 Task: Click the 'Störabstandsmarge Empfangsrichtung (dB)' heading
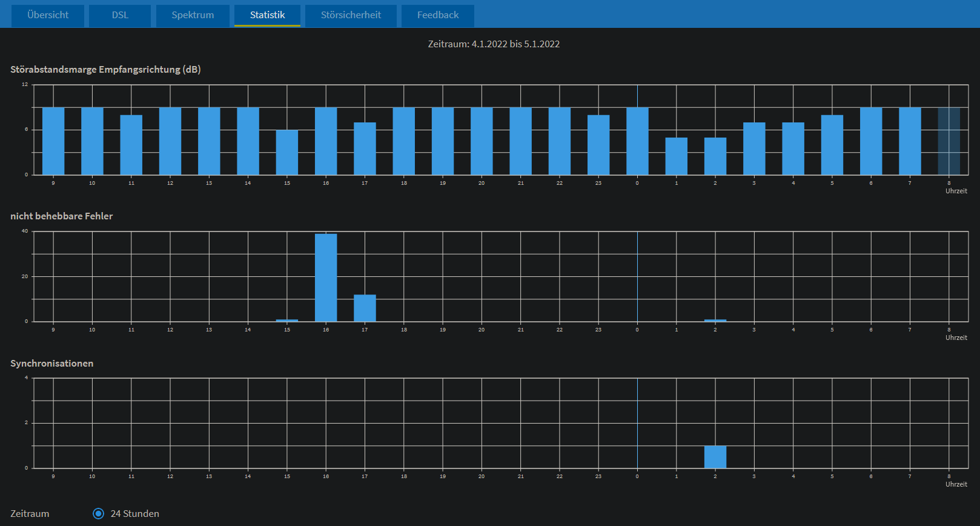[105, 70]
